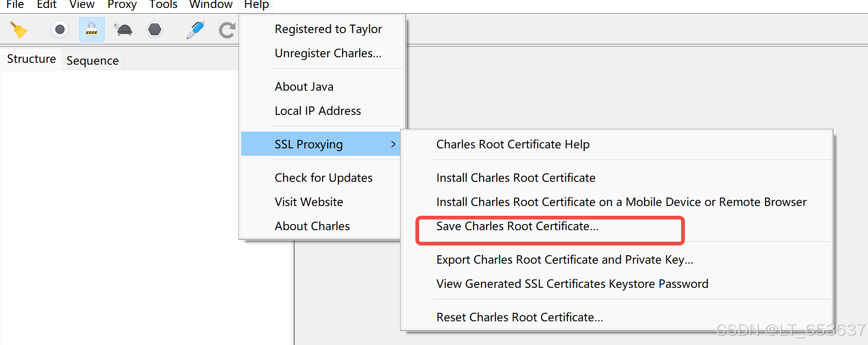
Task: Install certificate on Mobile Device or Remote Browser
Action: click(x=617, y=202)
